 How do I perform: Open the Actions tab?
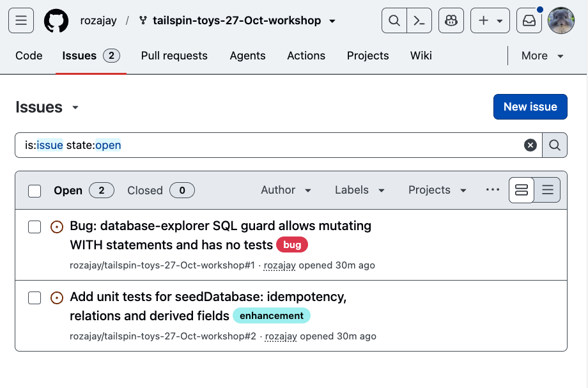[x=306, y=56]
